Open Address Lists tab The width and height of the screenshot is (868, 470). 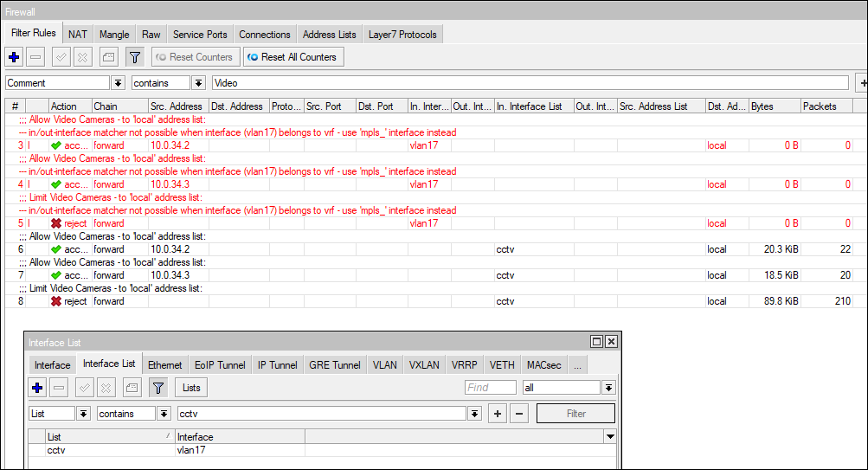[330, 35]
